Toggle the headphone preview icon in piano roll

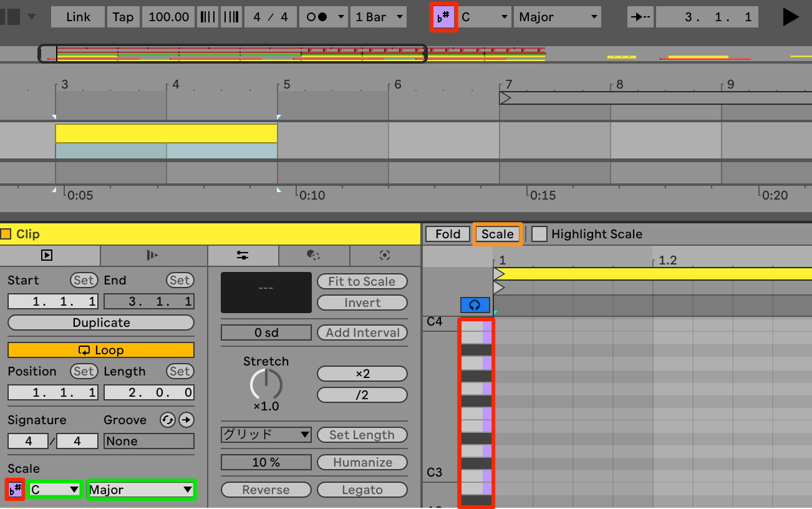[x=475, y=305]
